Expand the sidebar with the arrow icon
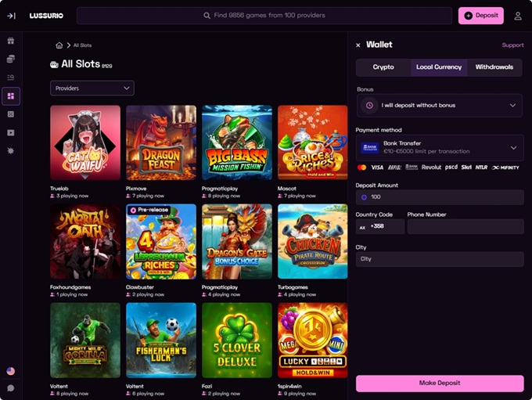The width and height of the screenshot is (532, 400). (x=11, y=16)
